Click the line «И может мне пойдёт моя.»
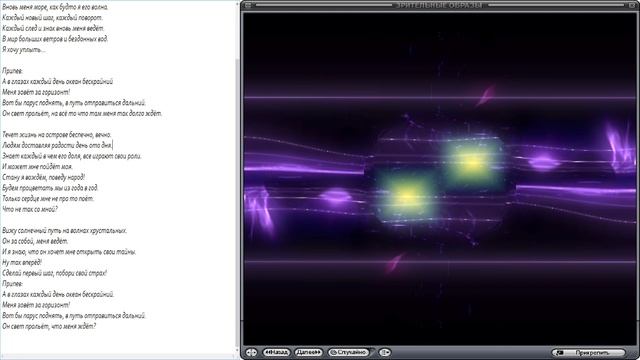 click(37, 166)
